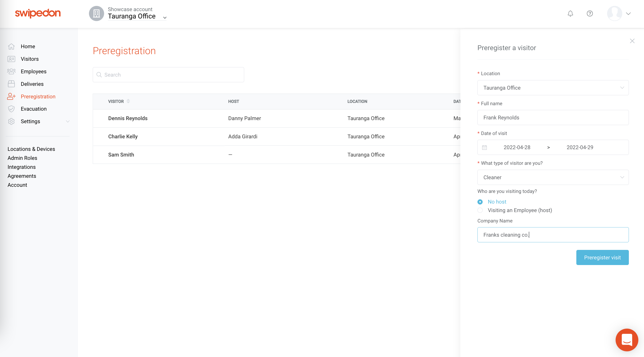Open the Admin Roles link
Image resolution: width=644 pixels, height=357 pixels.
coord(22,158)
